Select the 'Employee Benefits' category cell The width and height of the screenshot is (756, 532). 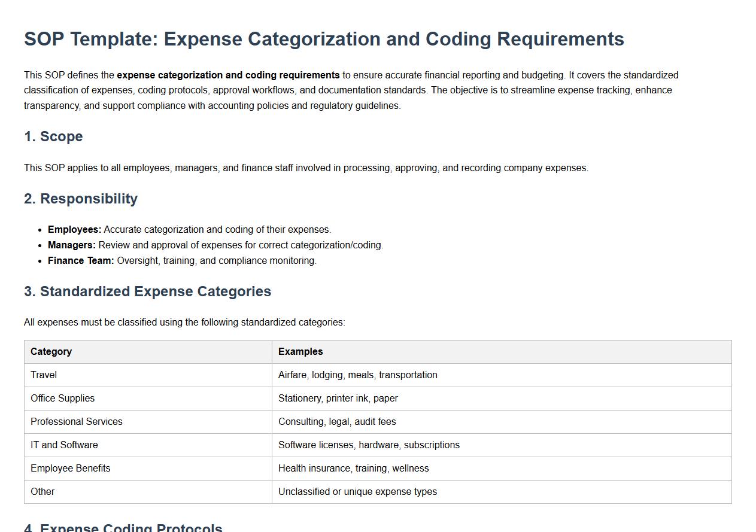click(x=71, y=469)
